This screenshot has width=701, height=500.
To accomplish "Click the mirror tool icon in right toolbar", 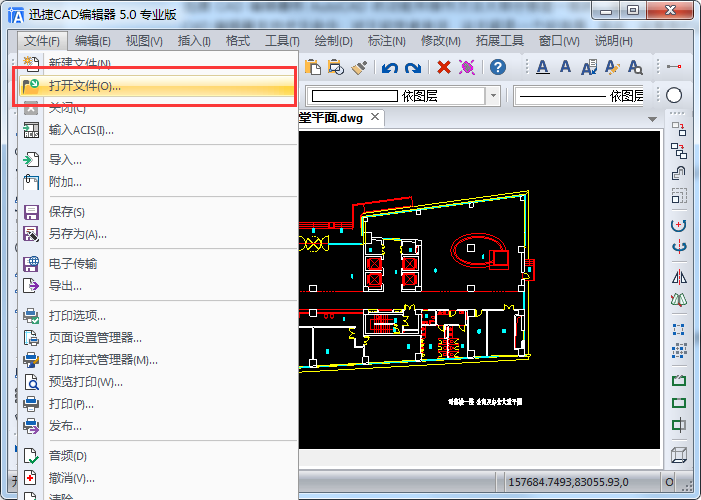I will coord(679,278).
